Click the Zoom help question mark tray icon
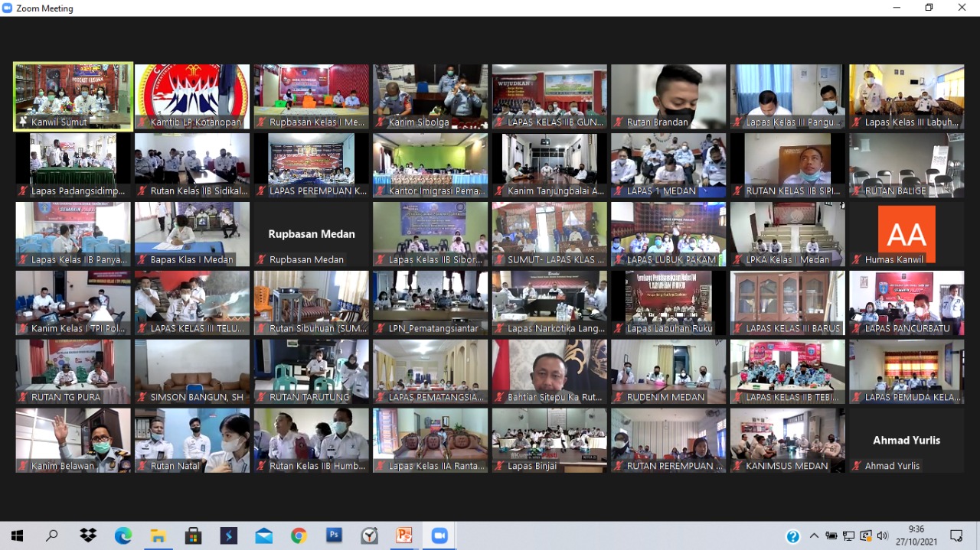980x550 pixels. click(793, 536)
